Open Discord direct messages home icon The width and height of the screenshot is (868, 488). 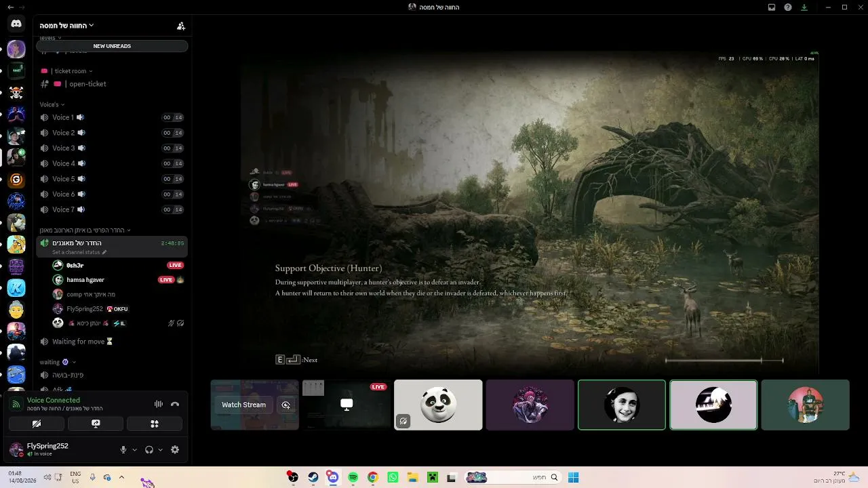(16, 24)
